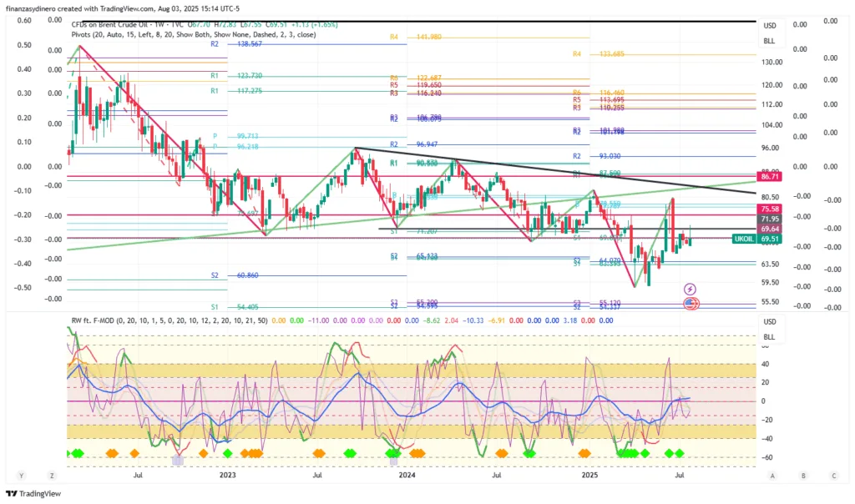Click the red 75.58 price label
Viewport: 855px width, 504px height.
(x=769, y=209)
